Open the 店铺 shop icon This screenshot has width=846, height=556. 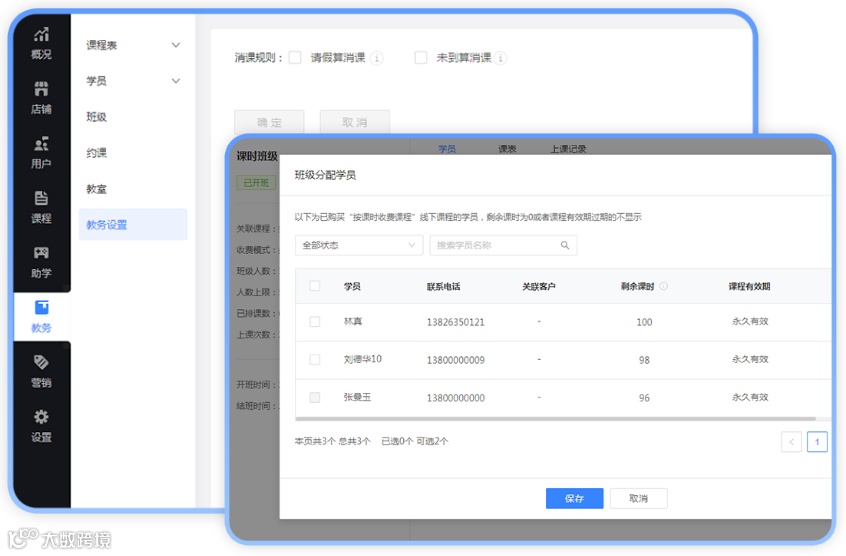click(x=42, y=88)
